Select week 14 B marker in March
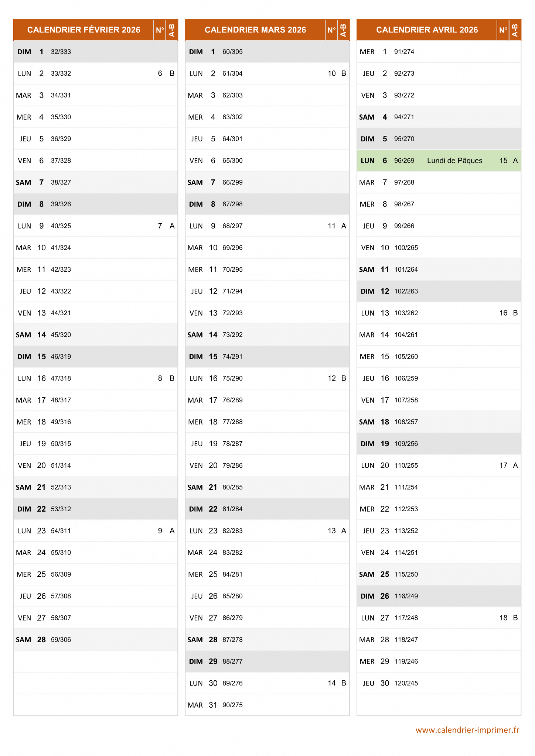Screen dimensions: 535x756 [x=337, y=683]
